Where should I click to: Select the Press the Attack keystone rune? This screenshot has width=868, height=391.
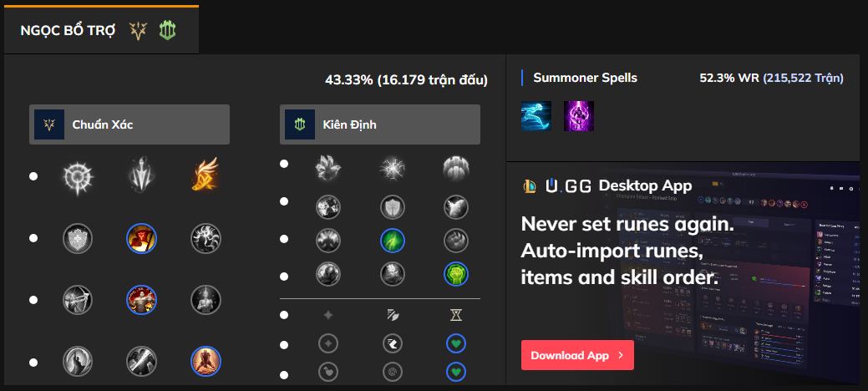click(79, 176)
